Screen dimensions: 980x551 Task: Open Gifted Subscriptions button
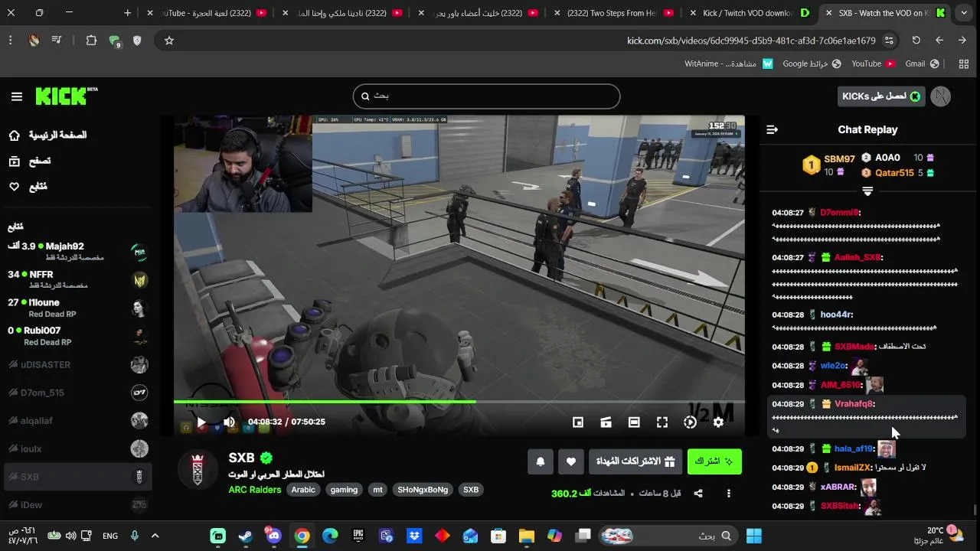pos(635,461)
